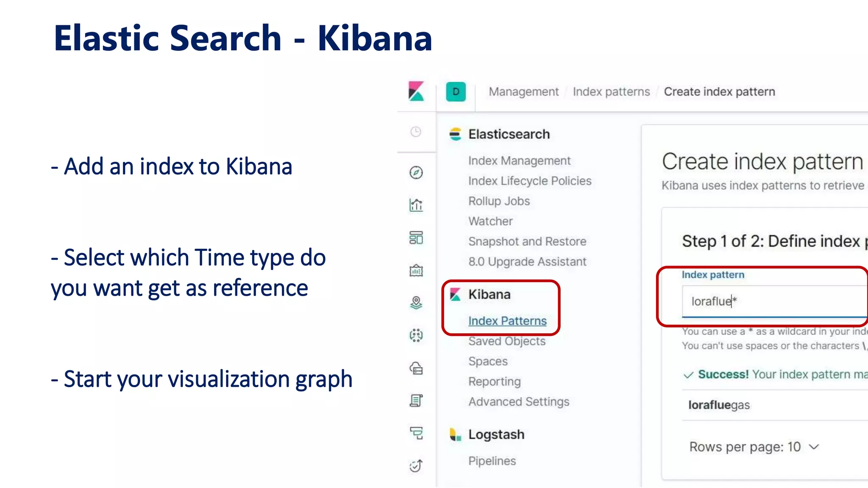Open Advanced Settings

coord(519,402)
